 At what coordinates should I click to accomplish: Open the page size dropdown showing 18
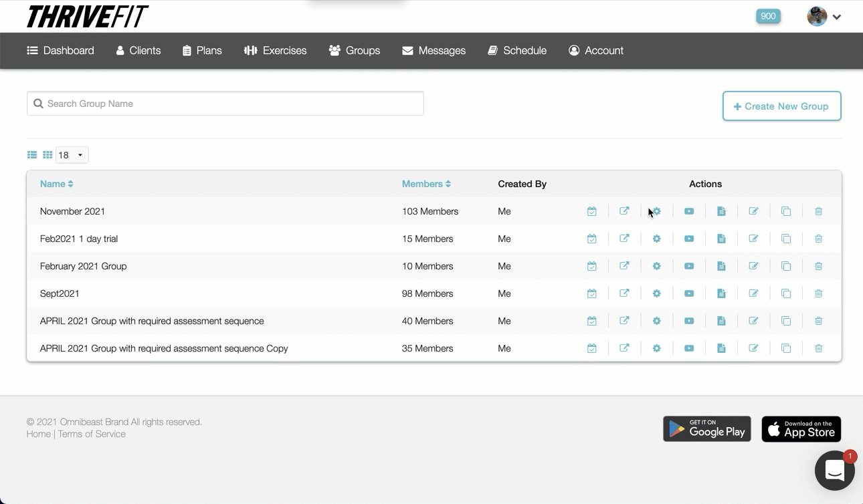[x=72, y=155]
